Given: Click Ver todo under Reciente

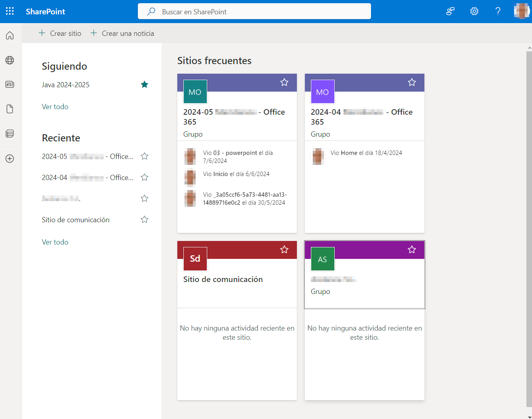Looking at the screenshot, I should coord(55,242).
